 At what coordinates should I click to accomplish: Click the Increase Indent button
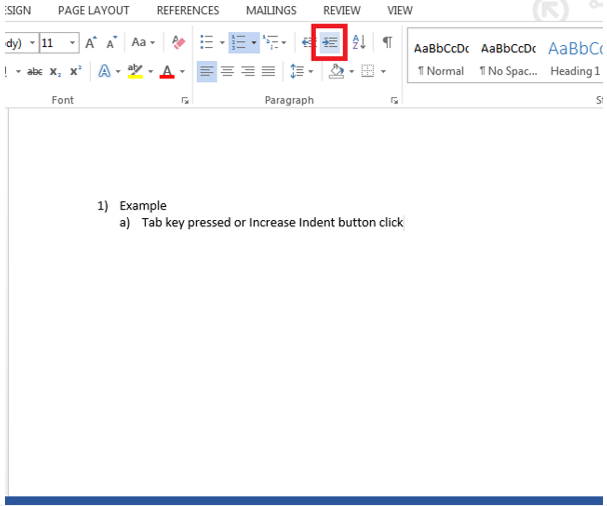pyautogui.click(x=330, y=42)
